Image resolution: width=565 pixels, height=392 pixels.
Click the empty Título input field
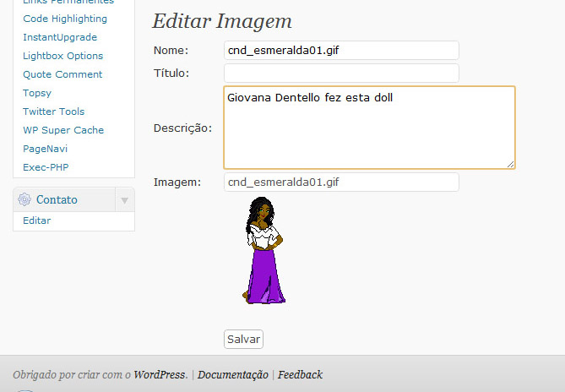click(341, 73)
